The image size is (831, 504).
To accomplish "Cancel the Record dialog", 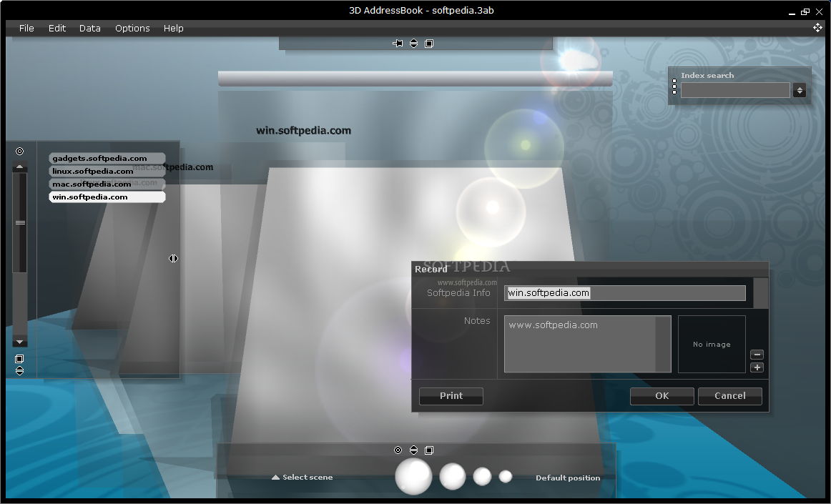I will (x=729, y=396).
